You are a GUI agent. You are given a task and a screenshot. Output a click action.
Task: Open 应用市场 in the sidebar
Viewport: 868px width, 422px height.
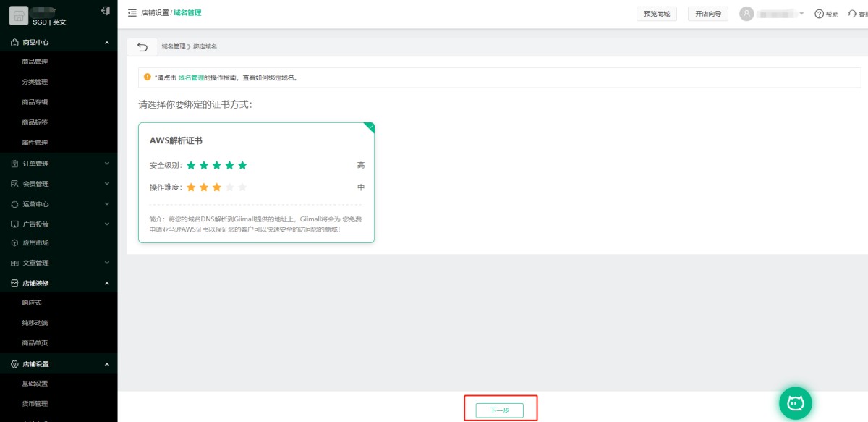click(35, 243)
